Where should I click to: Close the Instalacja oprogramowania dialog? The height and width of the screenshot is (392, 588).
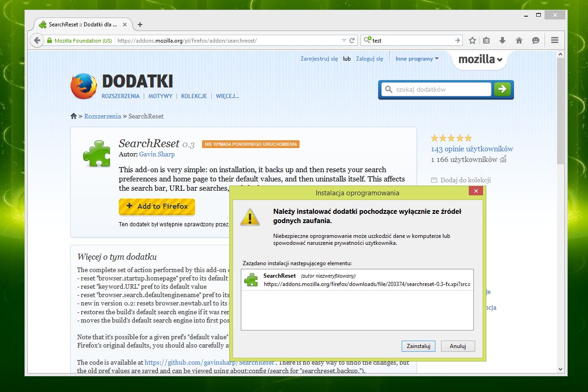click(x=476, y=191)
